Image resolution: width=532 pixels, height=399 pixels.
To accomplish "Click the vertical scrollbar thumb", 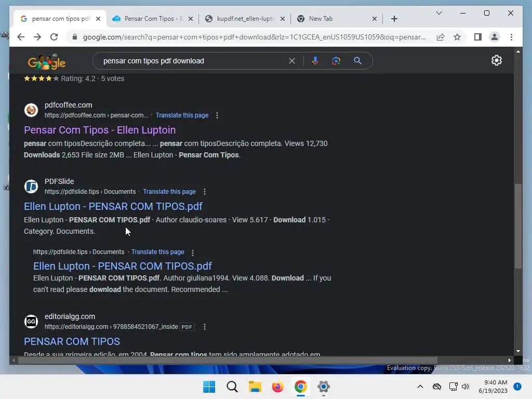I will coord(518,226).
